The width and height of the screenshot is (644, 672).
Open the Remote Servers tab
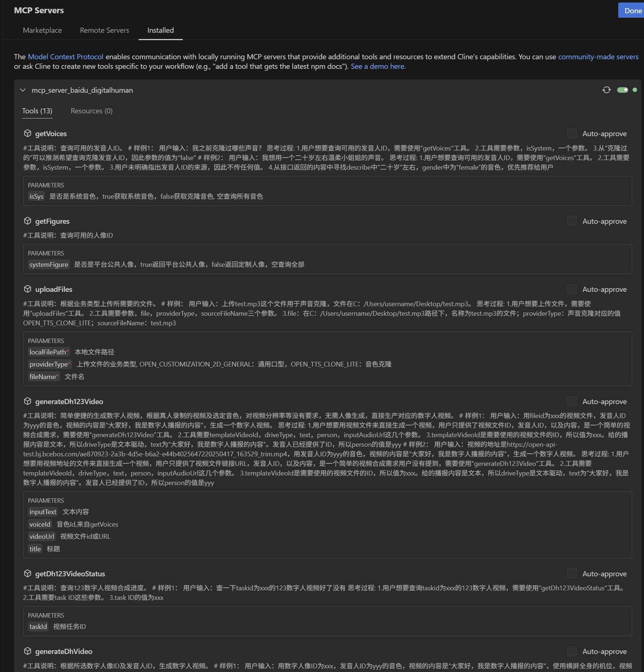[x=104, y=30]
